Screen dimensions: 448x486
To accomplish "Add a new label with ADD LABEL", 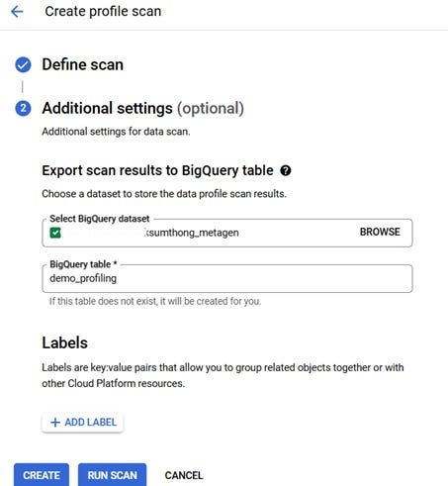I will pyautogui.click(x=83, y=423).
